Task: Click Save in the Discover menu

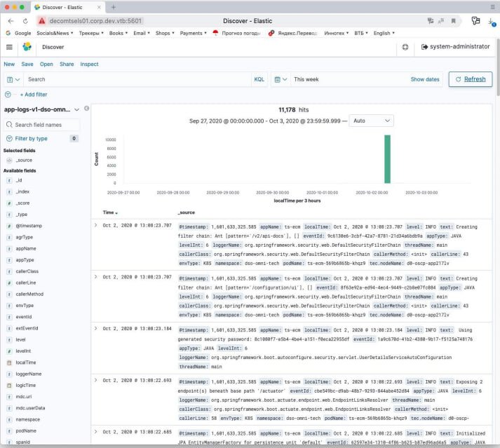Action: click(x=27, y=64)
